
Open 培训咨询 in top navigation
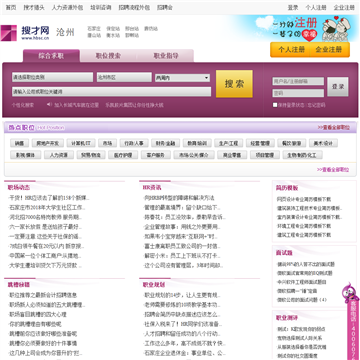[x=101, y=7]
